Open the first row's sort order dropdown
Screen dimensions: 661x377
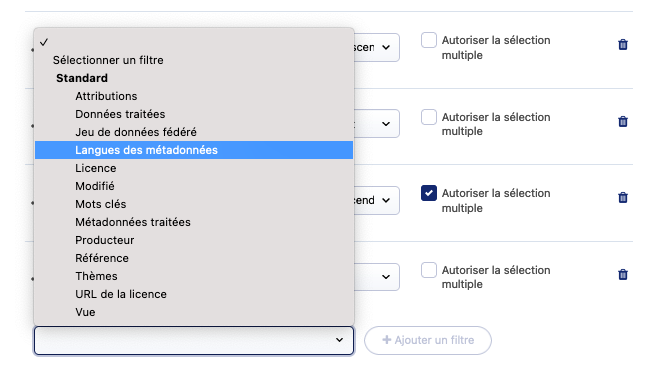pyautogui.click(x=376, y=48)
